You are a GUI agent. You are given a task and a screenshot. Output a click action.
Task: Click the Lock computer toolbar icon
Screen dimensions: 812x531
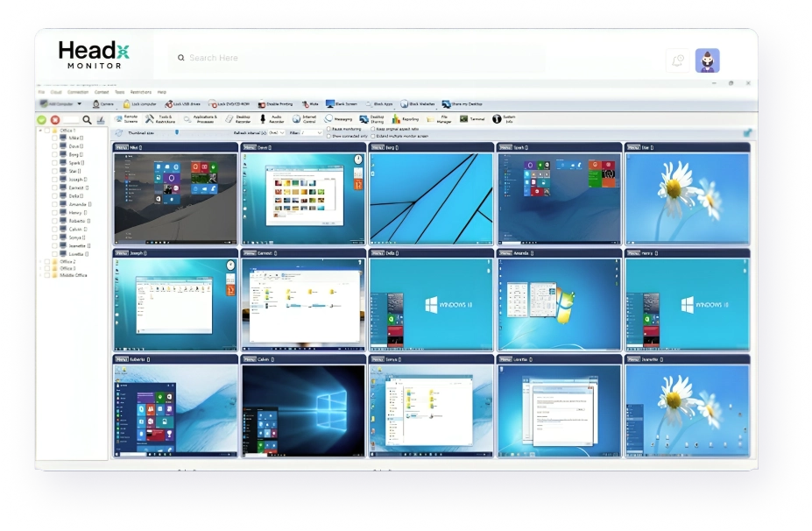(126, 103)
